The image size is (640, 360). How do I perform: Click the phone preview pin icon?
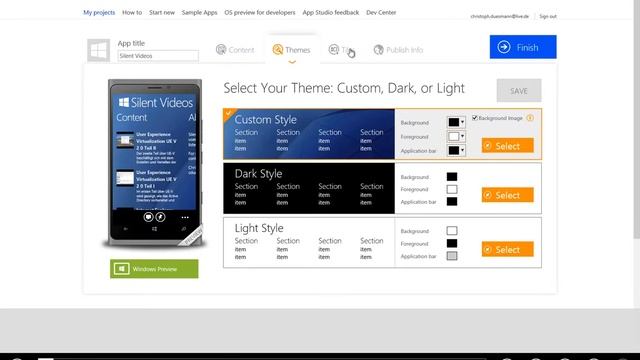[160, 217]
